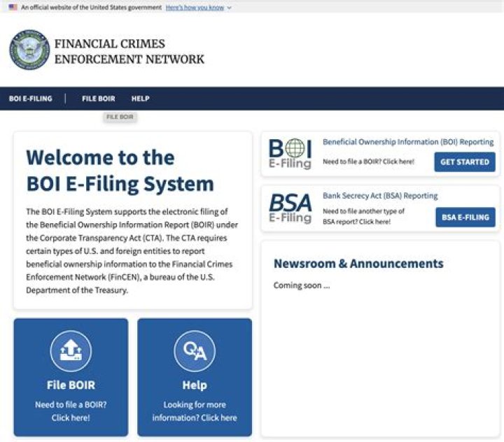Open the 'Here's how you know' link

click(195, 8)
